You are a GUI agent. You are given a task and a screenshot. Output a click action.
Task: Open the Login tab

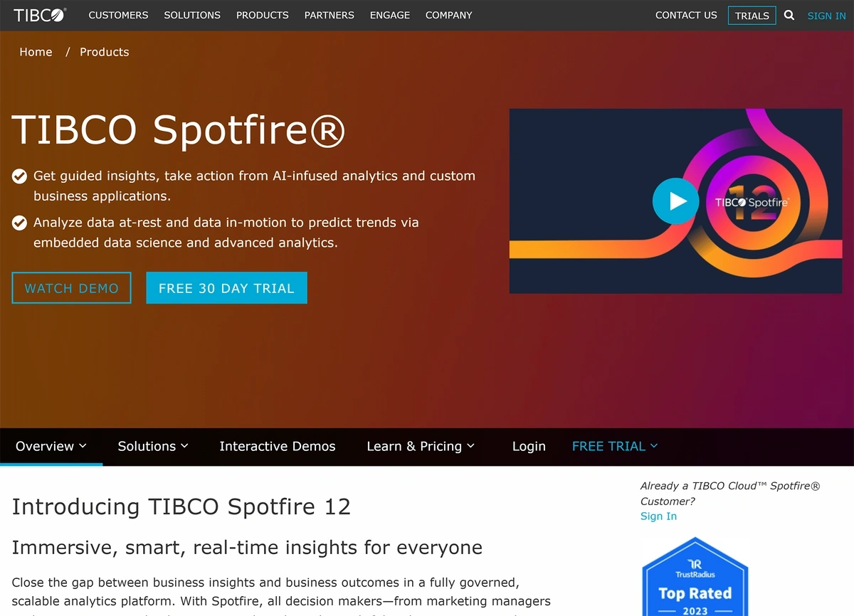click(529, 446)
